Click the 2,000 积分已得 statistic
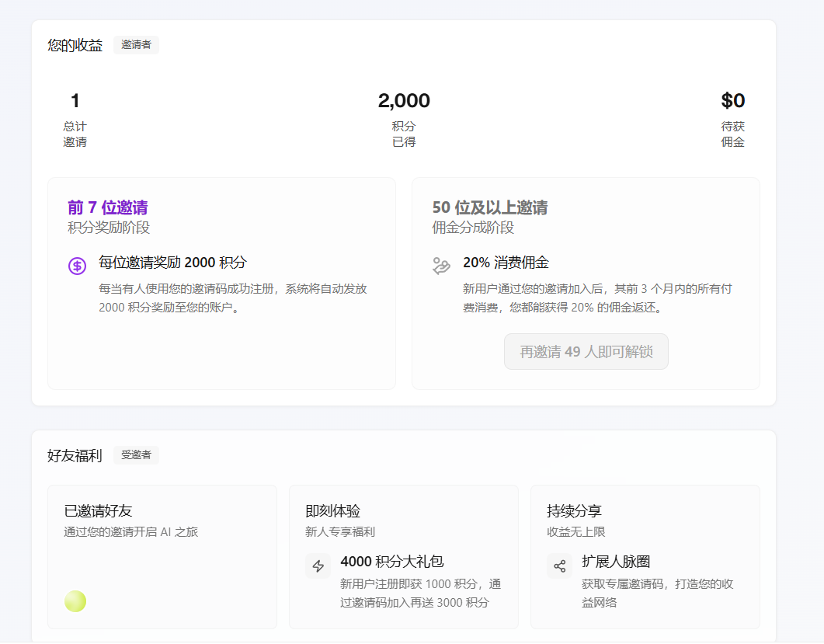824x644 pixels. [404, 101]
